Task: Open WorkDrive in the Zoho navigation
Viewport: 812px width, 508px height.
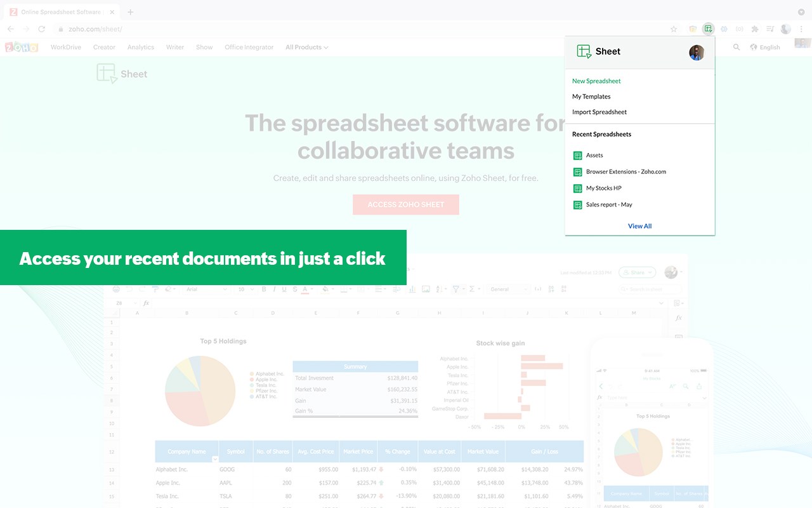Action: click(66, 47)
